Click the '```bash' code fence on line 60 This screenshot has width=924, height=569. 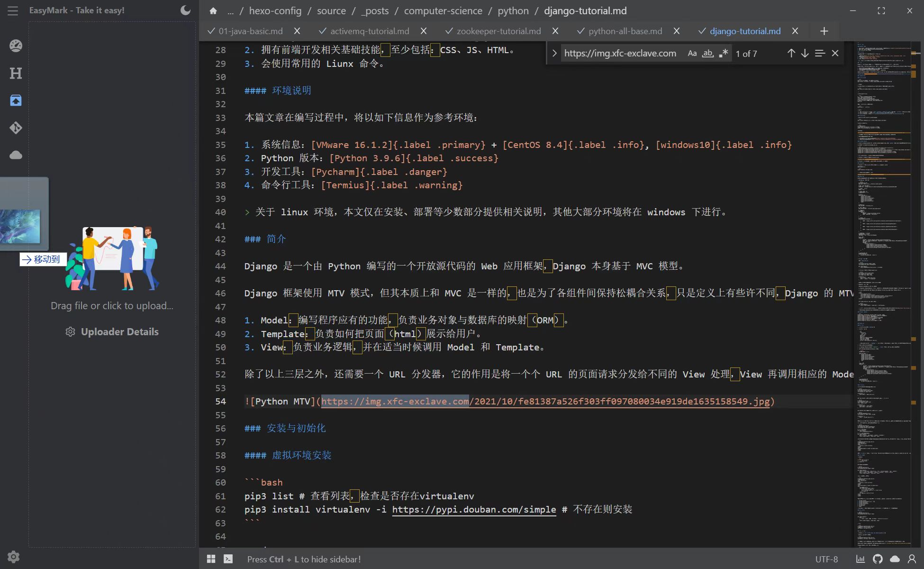point(263,482)
